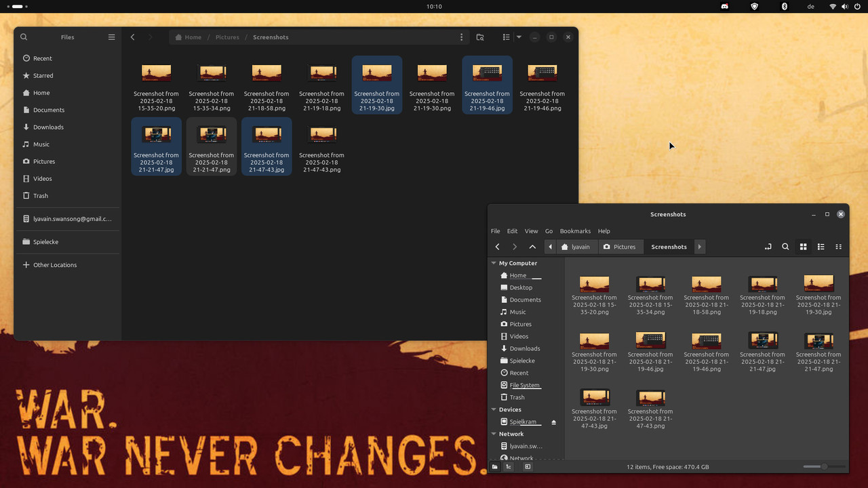The image size is (868, 488).
Task: Open the three-dot path bar menu in Files
Action: [462, 37]
